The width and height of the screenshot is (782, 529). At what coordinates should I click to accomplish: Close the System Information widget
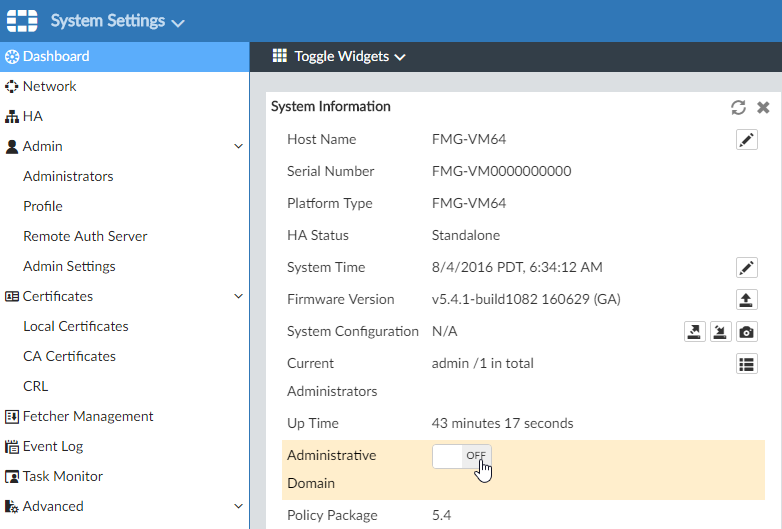click(x=763, y=107)
